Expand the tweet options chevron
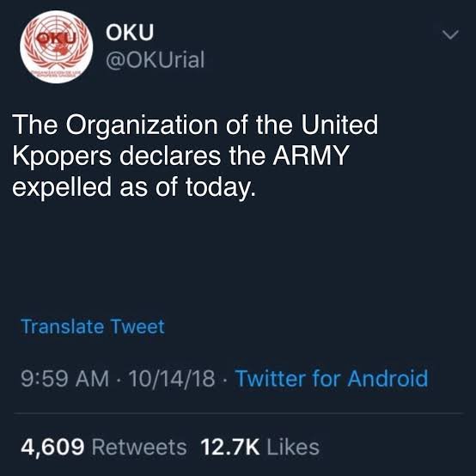 pos(450,34)
